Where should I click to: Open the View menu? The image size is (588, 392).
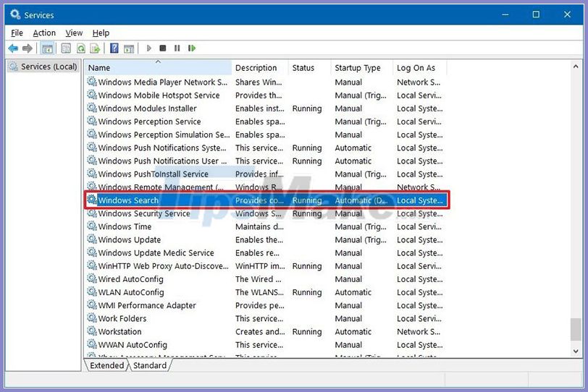click(x=74, y=33)
